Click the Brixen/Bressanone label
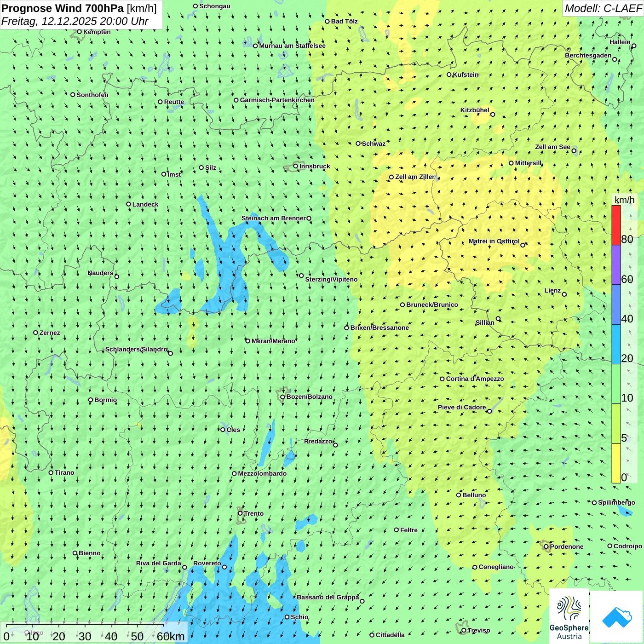644x644 pixels. [x=379, y=328]
